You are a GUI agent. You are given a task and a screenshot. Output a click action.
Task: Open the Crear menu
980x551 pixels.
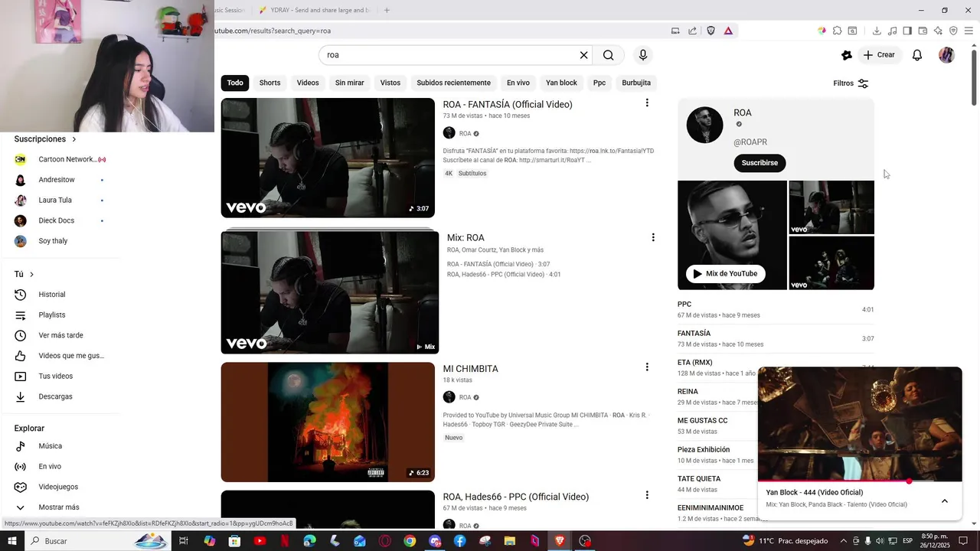pos(879,55)
